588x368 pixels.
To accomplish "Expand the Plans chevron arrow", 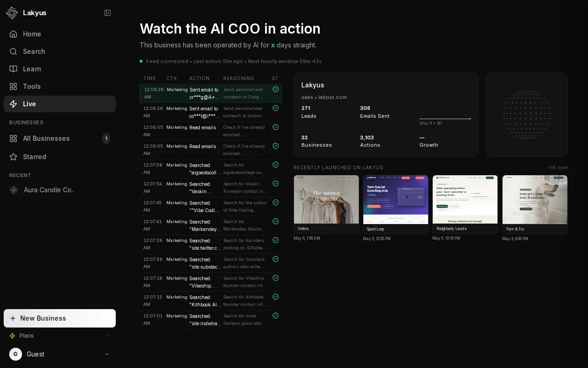I will 107,336.
